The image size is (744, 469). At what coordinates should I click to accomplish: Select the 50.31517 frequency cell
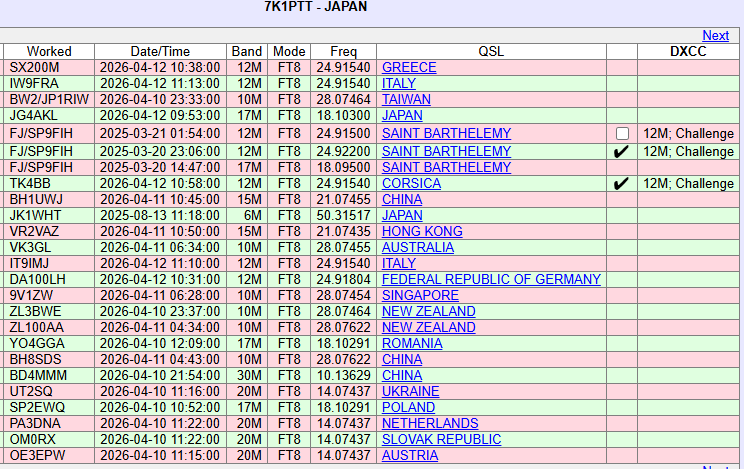coord(344,216)
